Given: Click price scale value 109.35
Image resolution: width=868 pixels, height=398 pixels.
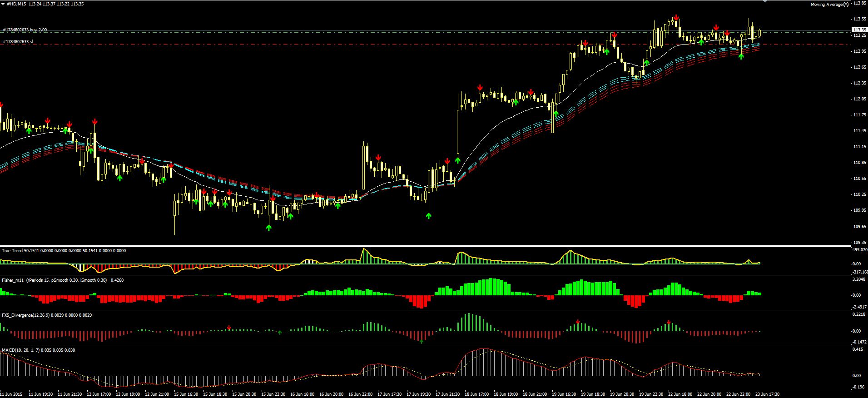Looking at the screenshot, I should 859,242.
